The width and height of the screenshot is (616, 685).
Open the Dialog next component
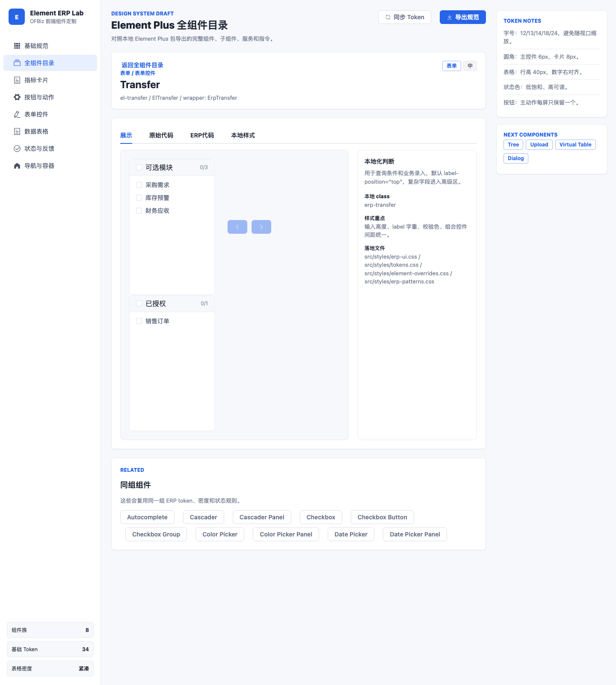click(x=516, y=158)
